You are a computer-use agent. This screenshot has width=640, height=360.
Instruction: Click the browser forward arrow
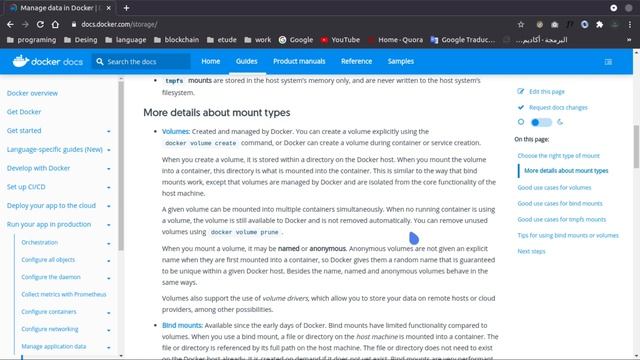25,24
